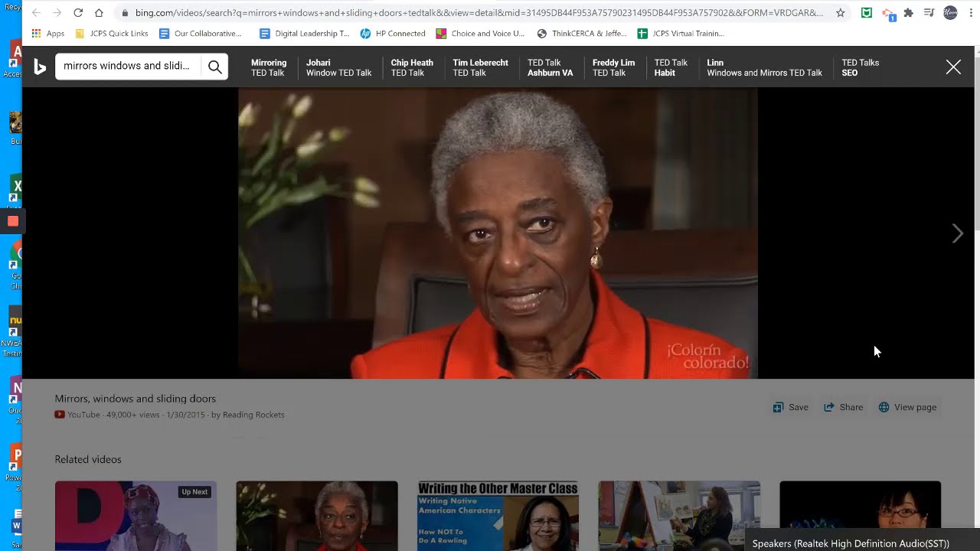Share this video

pos(843,407)
